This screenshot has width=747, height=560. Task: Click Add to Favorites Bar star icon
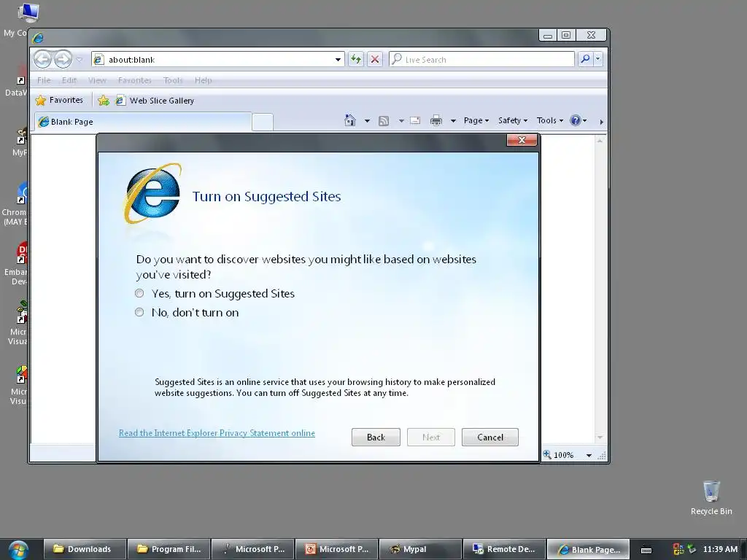(x=104, y=101)
